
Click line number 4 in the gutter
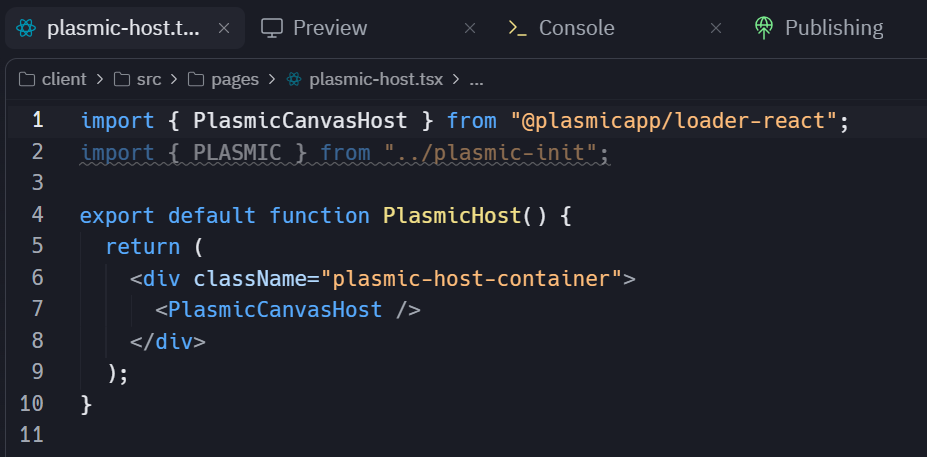tap(37, 215)
